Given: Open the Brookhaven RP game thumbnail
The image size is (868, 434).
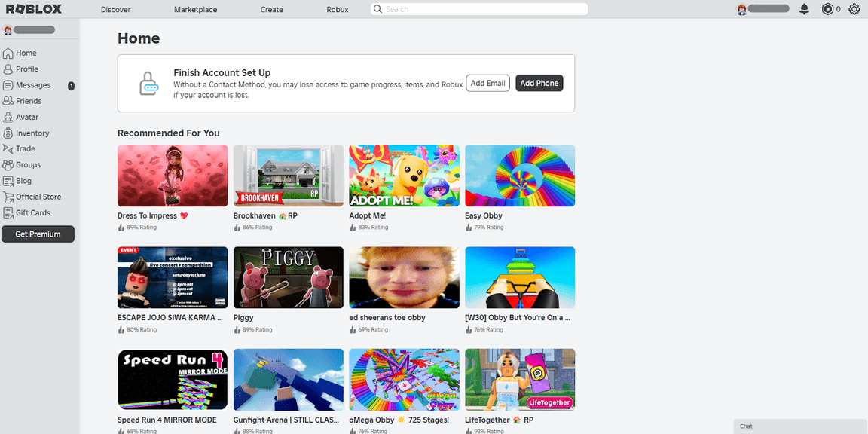Looking at the screenshot, I should pos(288,176).
